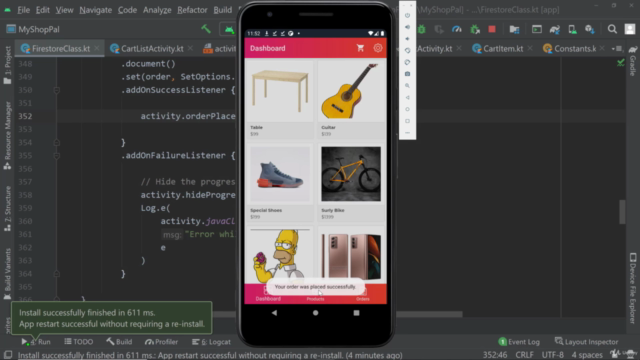Raise volume using emulator volume-up icon
This screenshot has height=360, width=640.
pyautogui.click(x=407, y=27)
